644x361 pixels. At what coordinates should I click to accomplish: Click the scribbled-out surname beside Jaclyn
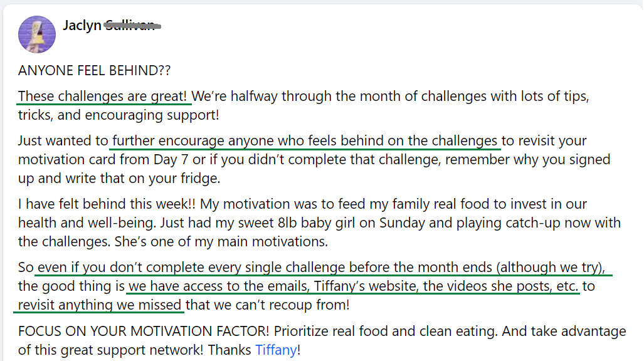pyautogui.click(x=131, y=26)
